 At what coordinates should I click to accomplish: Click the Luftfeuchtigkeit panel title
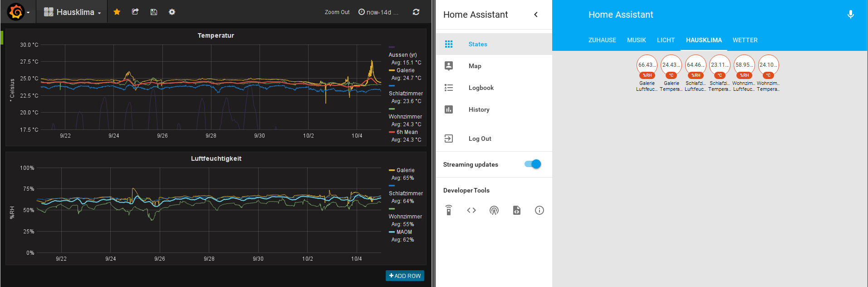(x=216, y=158)
